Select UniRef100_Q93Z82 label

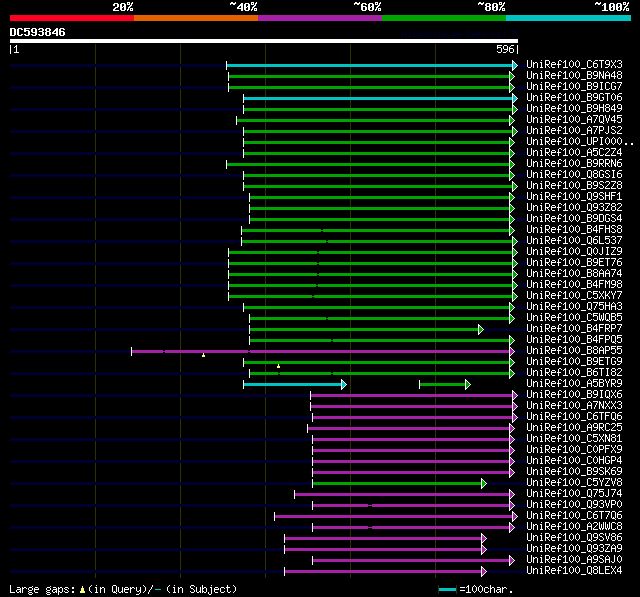pos(574,208)
